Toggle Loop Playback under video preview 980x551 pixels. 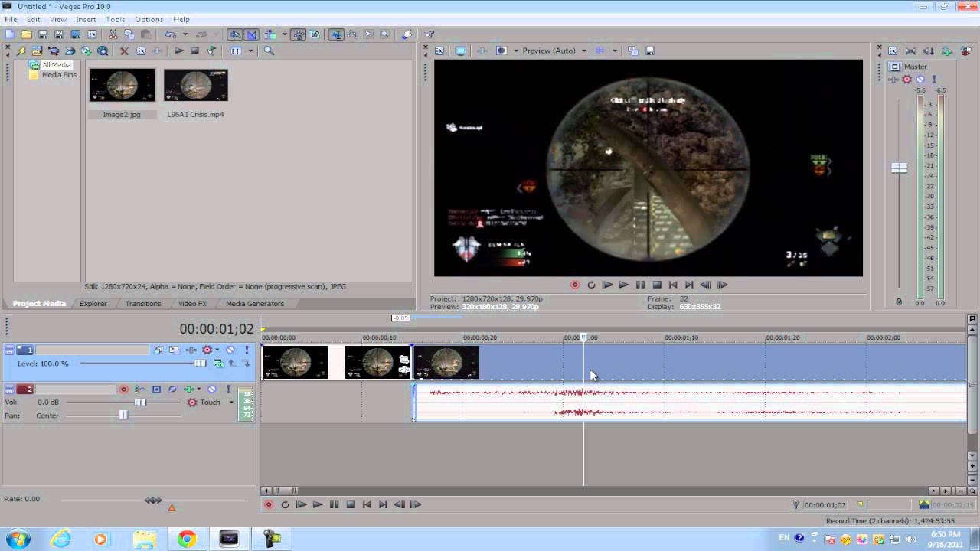pos(591,285)
